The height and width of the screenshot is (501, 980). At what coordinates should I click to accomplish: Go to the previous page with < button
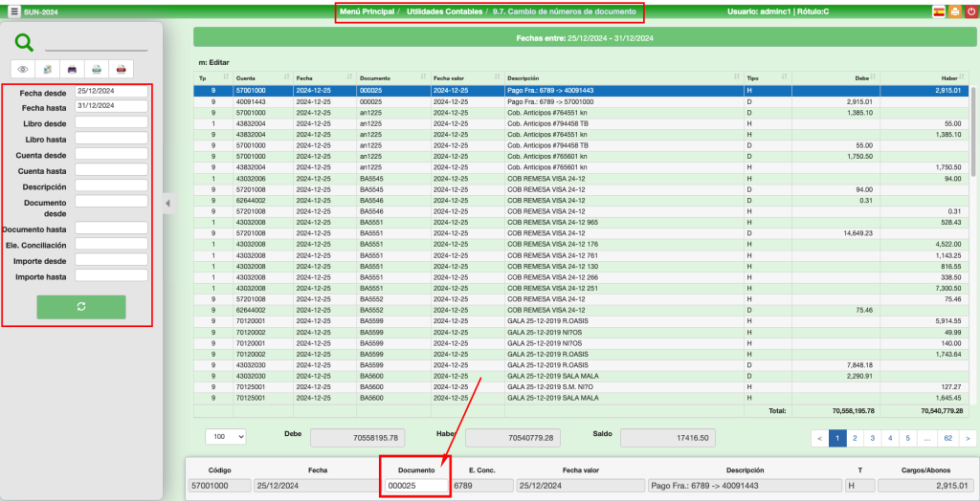820,438
